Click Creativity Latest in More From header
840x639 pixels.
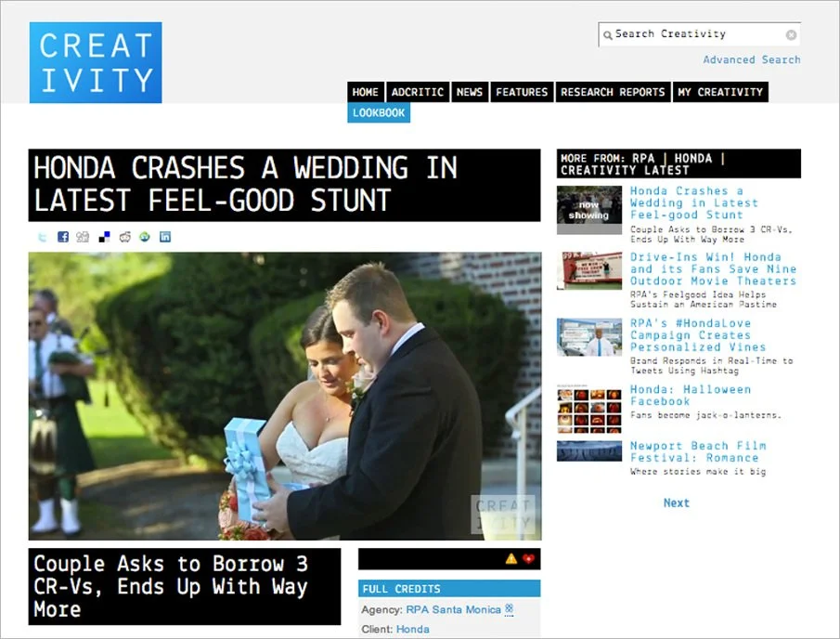[625, 171]
